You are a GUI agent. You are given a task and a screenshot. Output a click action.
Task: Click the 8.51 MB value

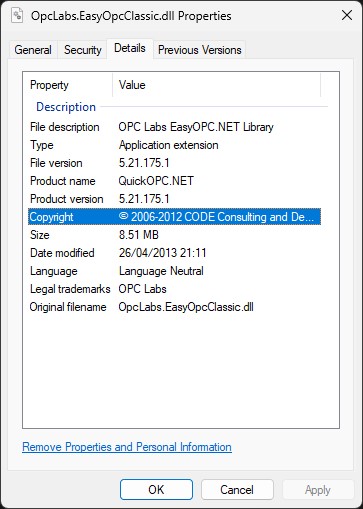(x=139, y=235)
